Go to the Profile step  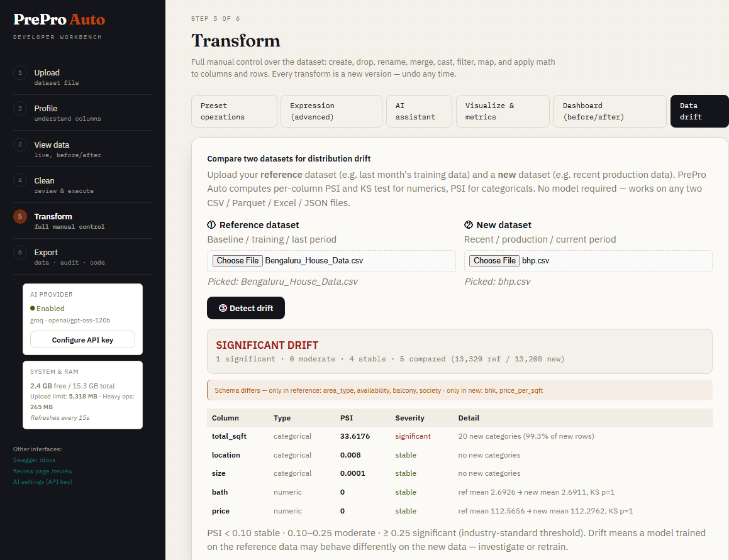83,113
